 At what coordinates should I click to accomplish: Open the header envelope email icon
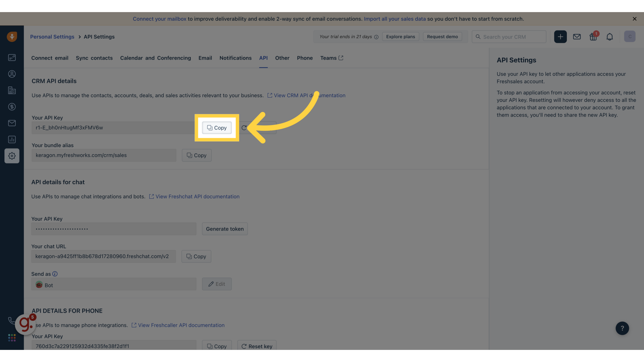[577, 37]
